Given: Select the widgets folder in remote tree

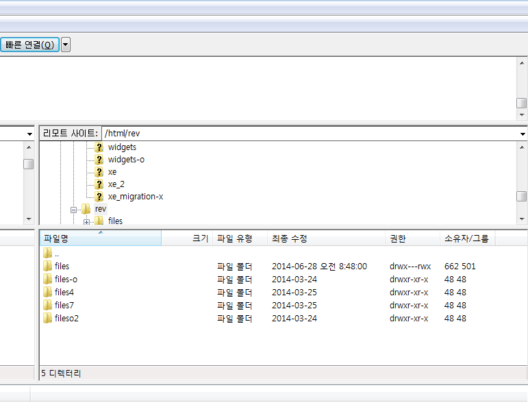Looking at the screenshot, I should tap(122, 147).
